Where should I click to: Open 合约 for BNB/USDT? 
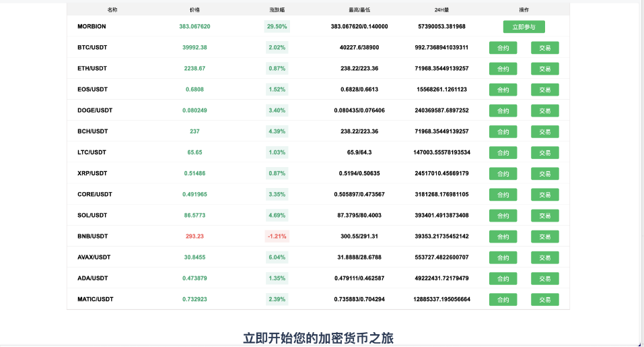[x=503, y=236]
